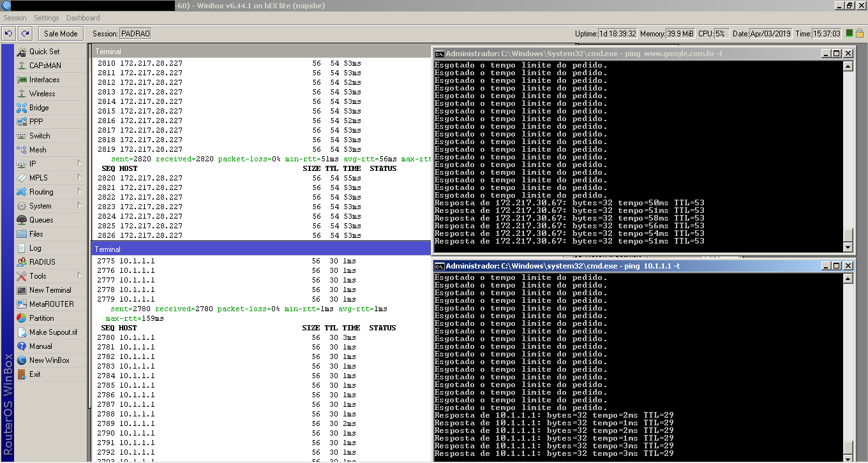Click the Redo arrow toolbar icon
The image size is (868, 463).
click(x=25, y=33)
